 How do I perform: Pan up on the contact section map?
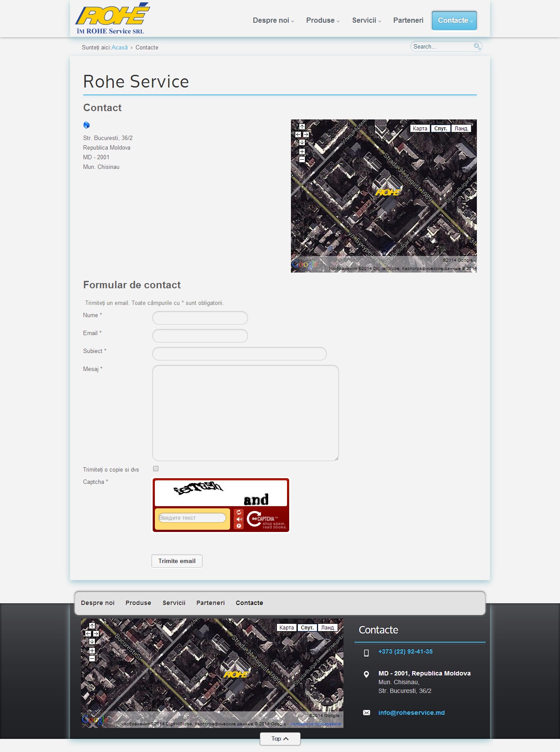pos(302,127)
